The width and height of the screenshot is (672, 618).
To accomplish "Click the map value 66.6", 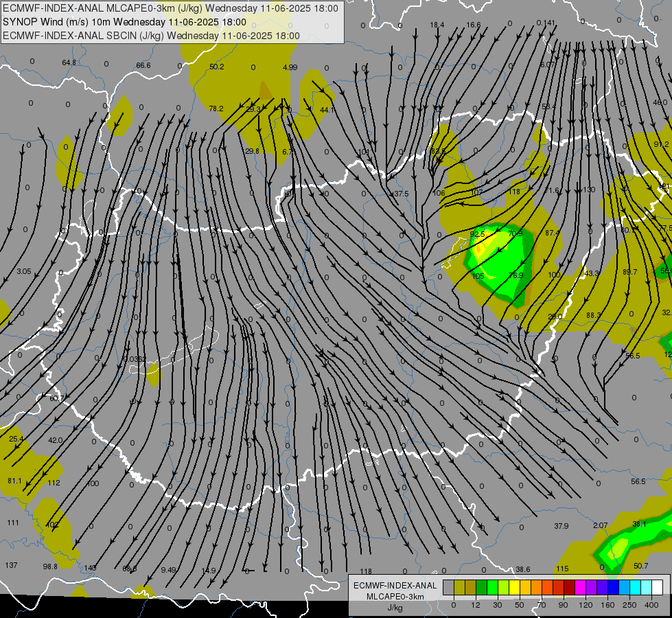I will (143, 65).
